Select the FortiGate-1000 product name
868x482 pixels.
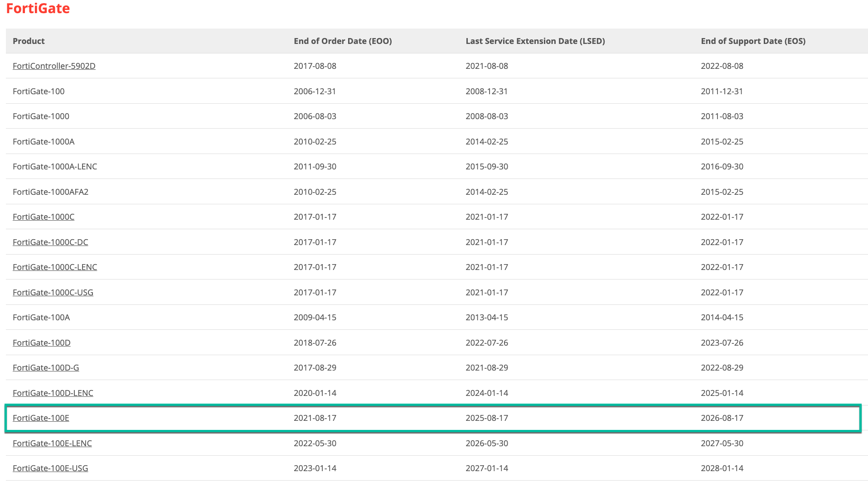[x=41, y=116]
